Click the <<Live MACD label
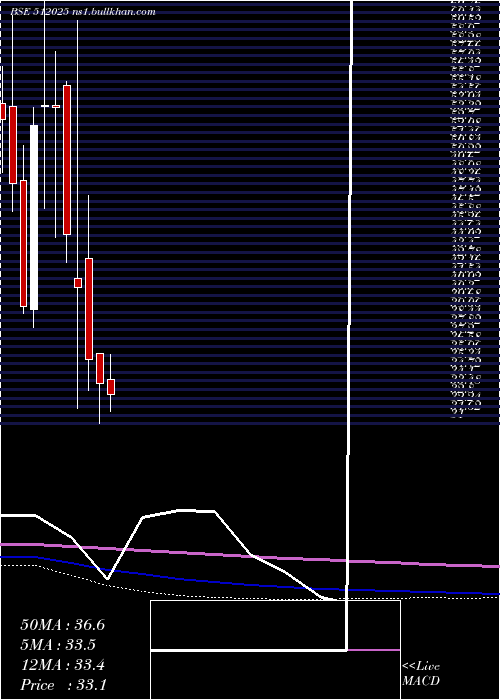The image size is (500, 700). point(421,674)
